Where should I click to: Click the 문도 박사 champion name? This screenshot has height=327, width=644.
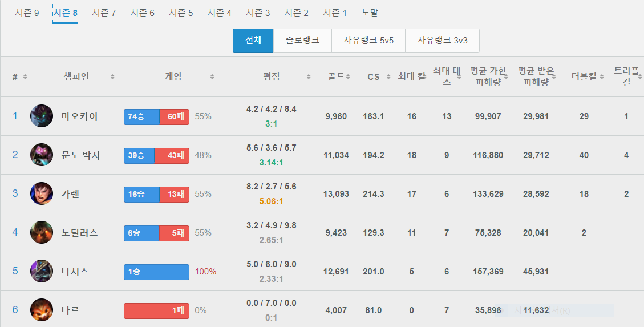[81, 155]
